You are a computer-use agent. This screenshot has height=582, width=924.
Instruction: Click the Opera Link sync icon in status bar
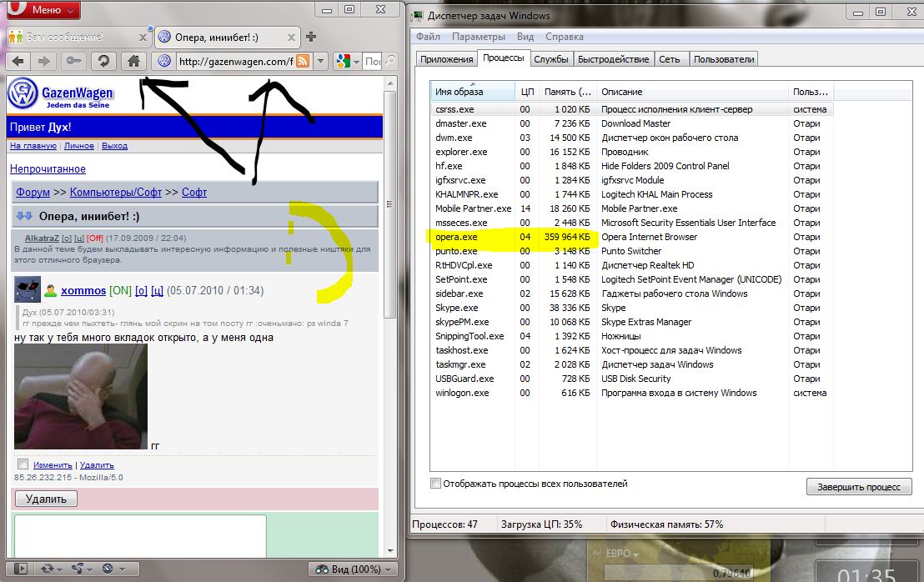click(48, 569)
